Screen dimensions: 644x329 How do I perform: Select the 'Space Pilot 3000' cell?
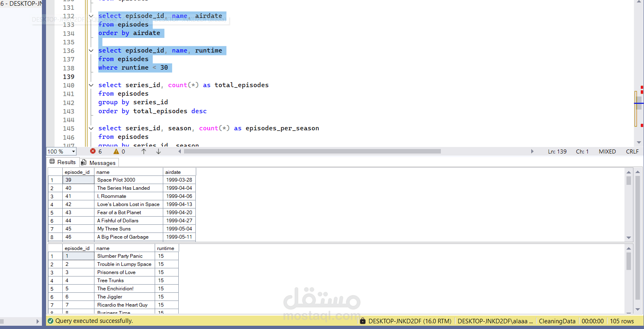[129, 180]
